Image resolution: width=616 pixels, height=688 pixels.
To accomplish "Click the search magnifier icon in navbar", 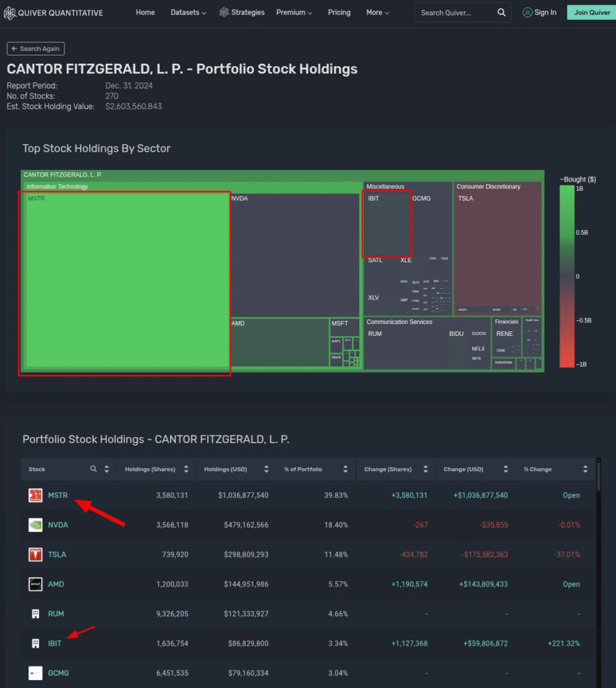I will [502, 13].
